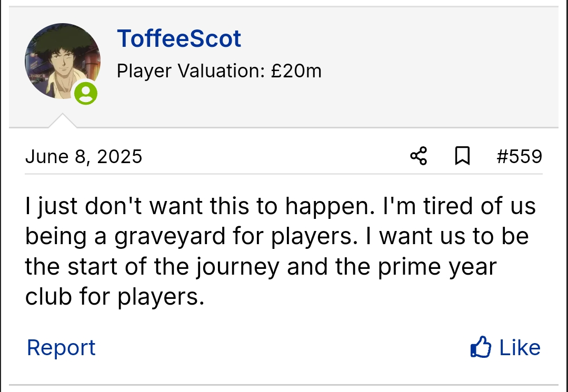Open ToffeeScot's profile via the username
568x392 pixels.
click(179, 38)
